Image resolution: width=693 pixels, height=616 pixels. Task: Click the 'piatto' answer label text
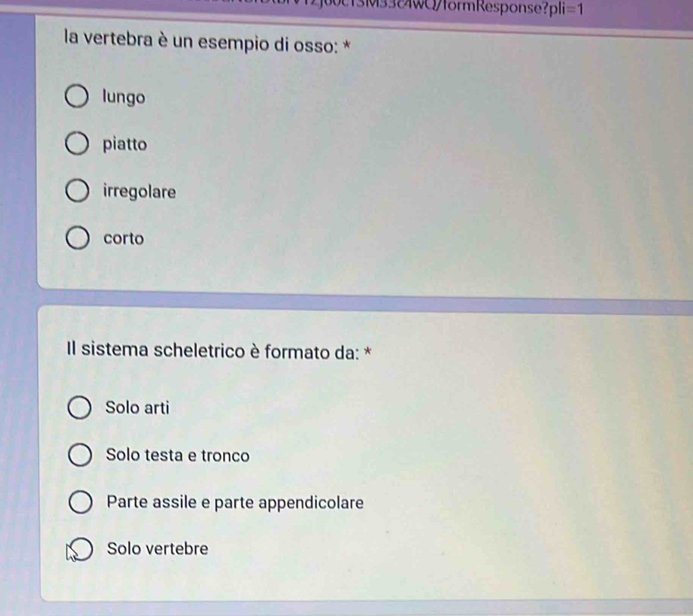(124, 144)
